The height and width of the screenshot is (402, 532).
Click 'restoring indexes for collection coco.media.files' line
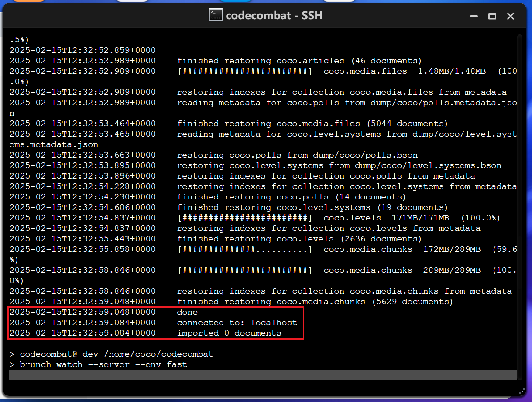tap(341, 92)
